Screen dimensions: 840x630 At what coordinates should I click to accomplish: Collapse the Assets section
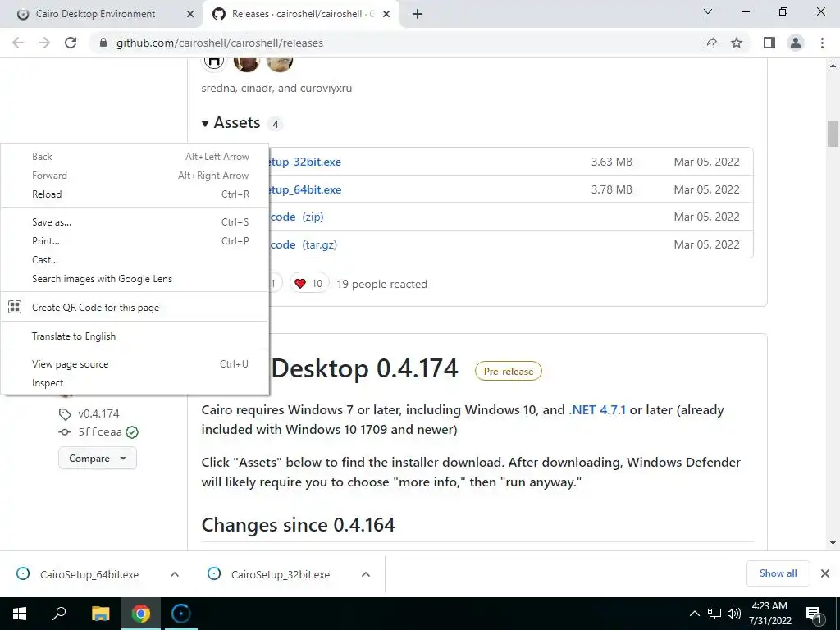(231, 123)
